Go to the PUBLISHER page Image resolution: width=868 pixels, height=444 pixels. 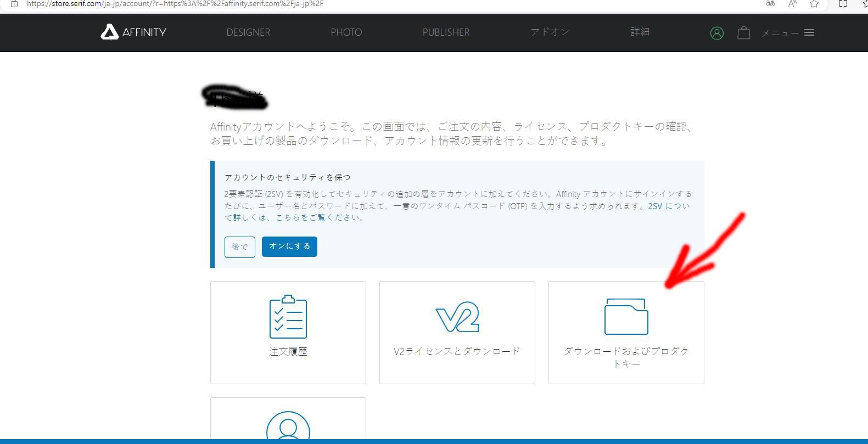[446, 32]
